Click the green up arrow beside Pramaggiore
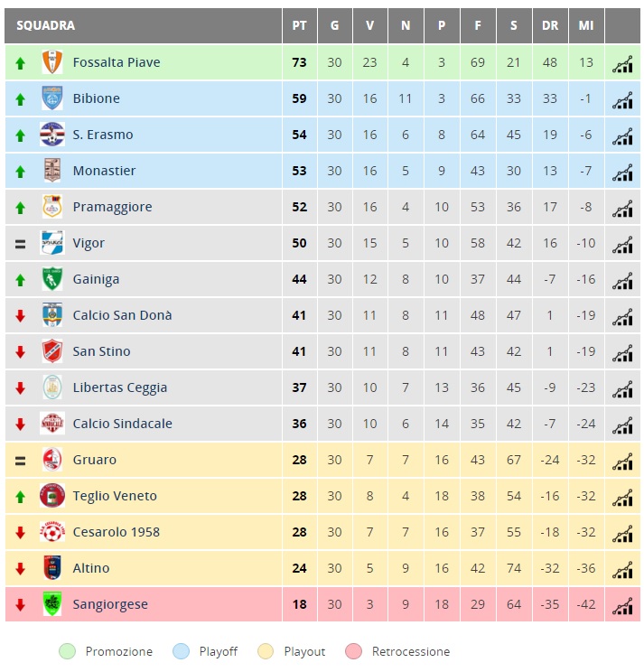This screenshot has width=644, height=672. pos(20,208)
